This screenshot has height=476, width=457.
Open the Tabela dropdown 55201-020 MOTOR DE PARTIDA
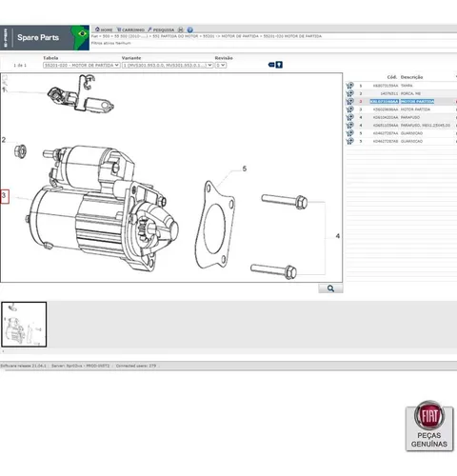[x=82, y=65]
